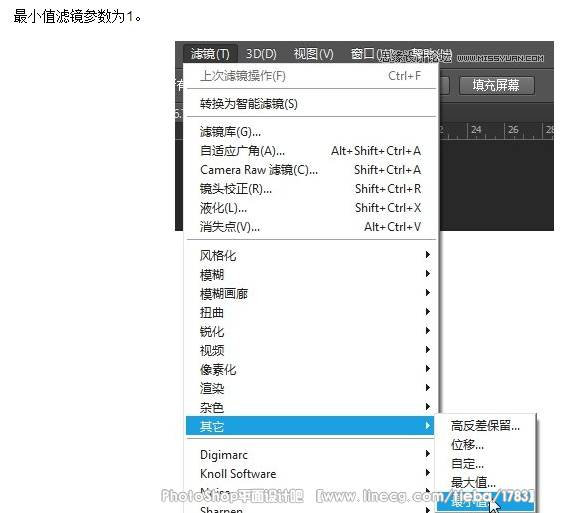Choose 位移... from submenu
Viewport: 585px width, 513px height.
[x=485, y=445]
